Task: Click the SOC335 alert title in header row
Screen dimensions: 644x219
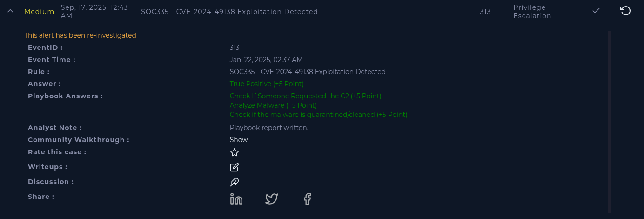Action: click(x=229, y=12)
